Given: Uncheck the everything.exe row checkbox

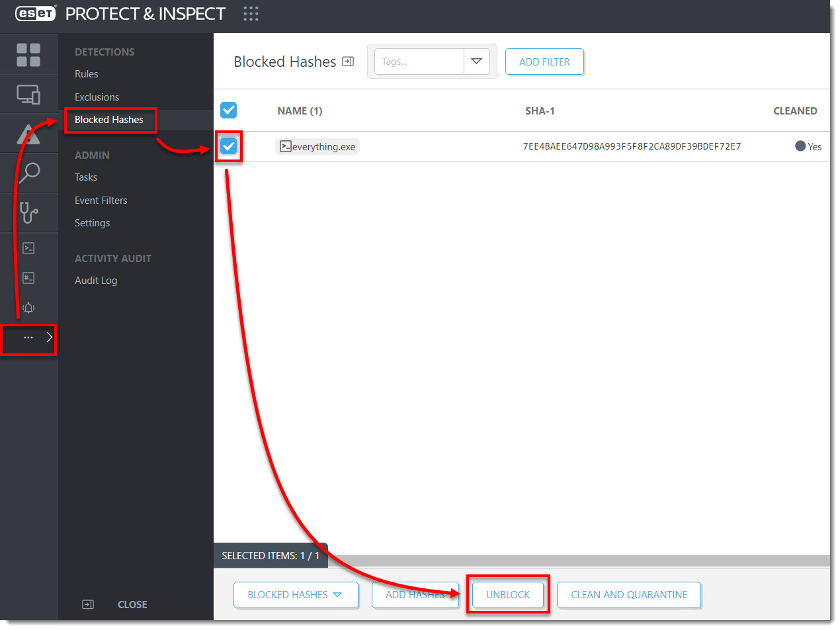Looking at the screenshot, I should (228, 146).
